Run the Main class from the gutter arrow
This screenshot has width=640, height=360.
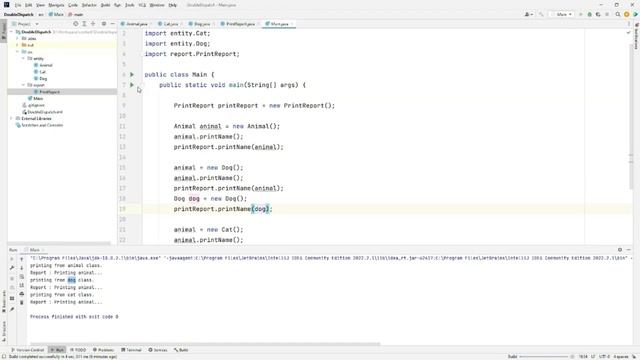click(132, 74)
